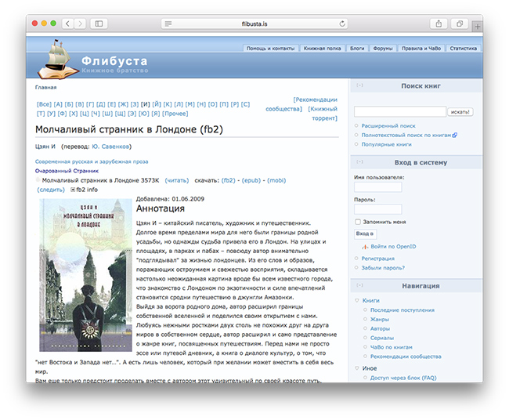
Task: Click the book cover thumbnail
Action: click(85, 275)
